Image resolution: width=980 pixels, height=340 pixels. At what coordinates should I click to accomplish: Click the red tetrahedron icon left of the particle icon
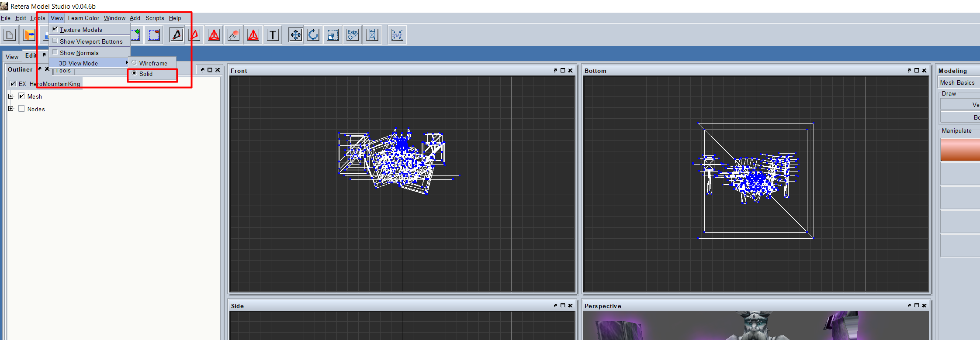214,35
